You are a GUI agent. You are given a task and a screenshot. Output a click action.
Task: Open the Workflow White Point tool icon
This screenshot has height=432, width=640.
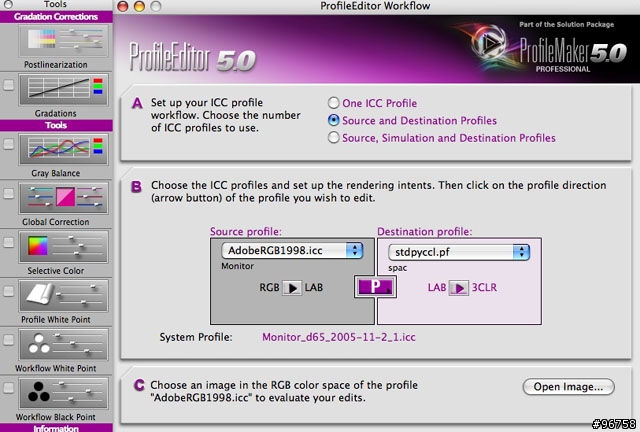tap(63, 344)
